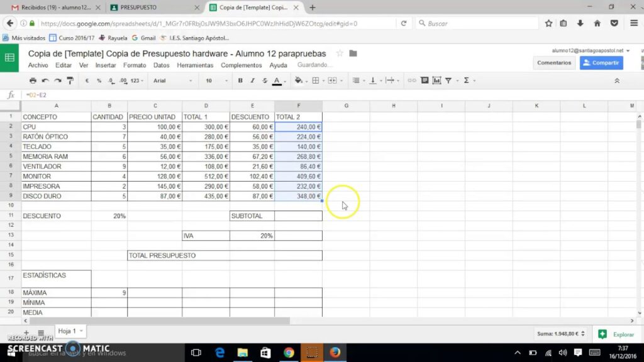Toggle bold formatting
Viewport: 644px width, 362px height.
(x=240, y=81)
